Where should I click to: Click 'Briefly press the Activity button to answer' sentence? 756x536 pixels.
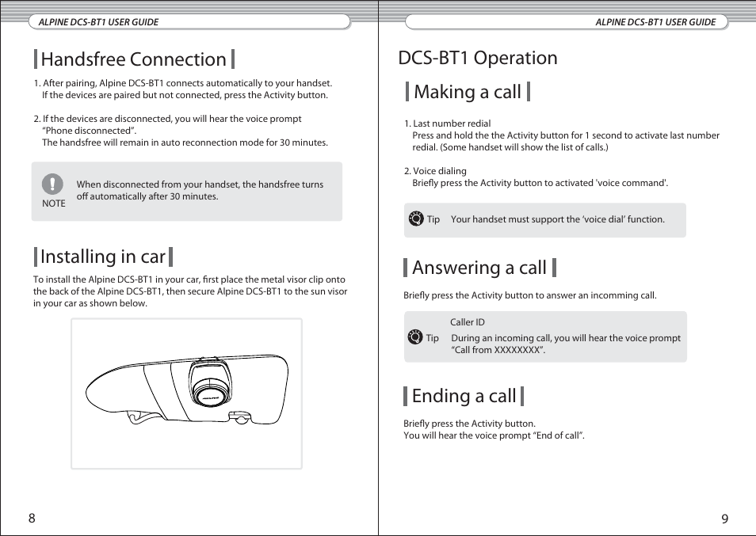530,295
